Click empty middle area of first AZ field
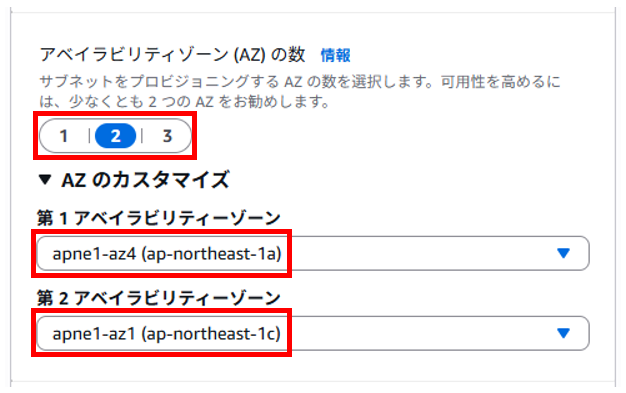The image size is (626, 393). pos(419,253)
